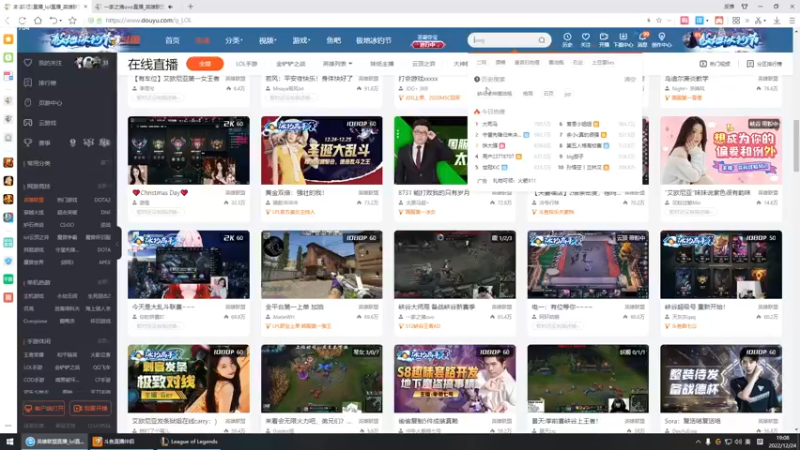Viewport: 800px width, 450px height.
Task: Collapse the left sidebar with side arrow
Action: pyautogui.click(x=118, y=244)
